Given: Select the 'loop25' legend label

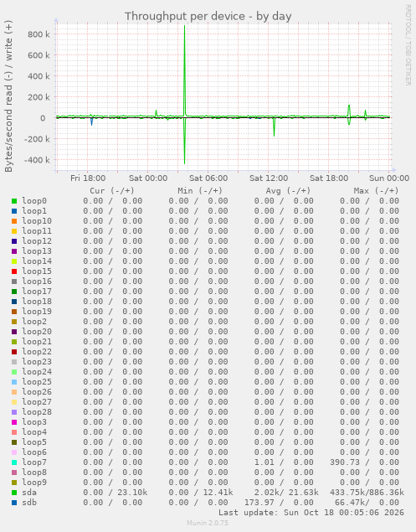Looking at the screenshot, I should tap(37, 382).
